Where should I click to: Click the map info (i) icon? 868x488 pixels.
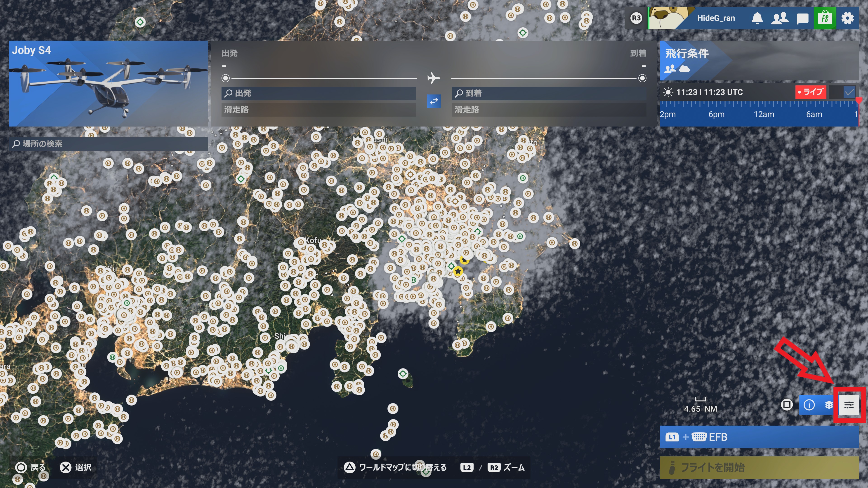[809, 404]
